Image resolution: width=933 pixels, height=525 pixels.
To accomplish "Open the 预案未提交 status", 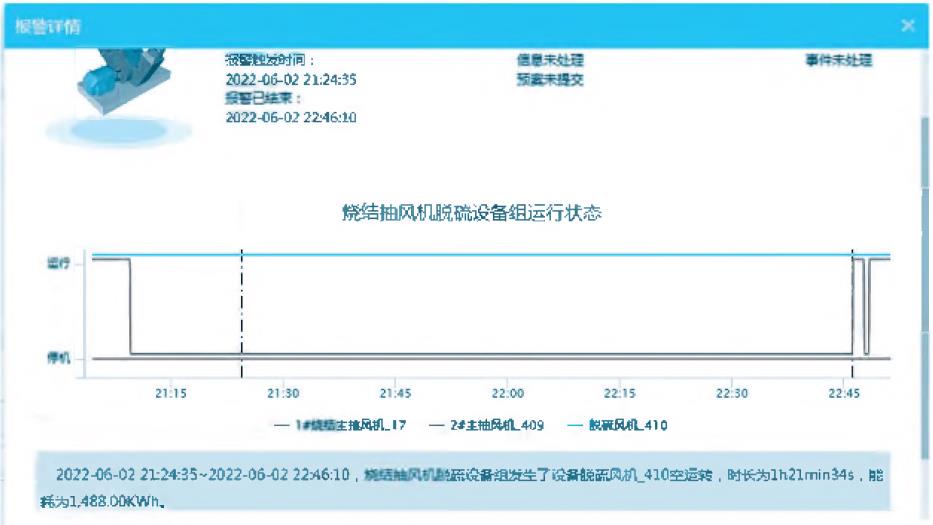I will pos(549,80).
